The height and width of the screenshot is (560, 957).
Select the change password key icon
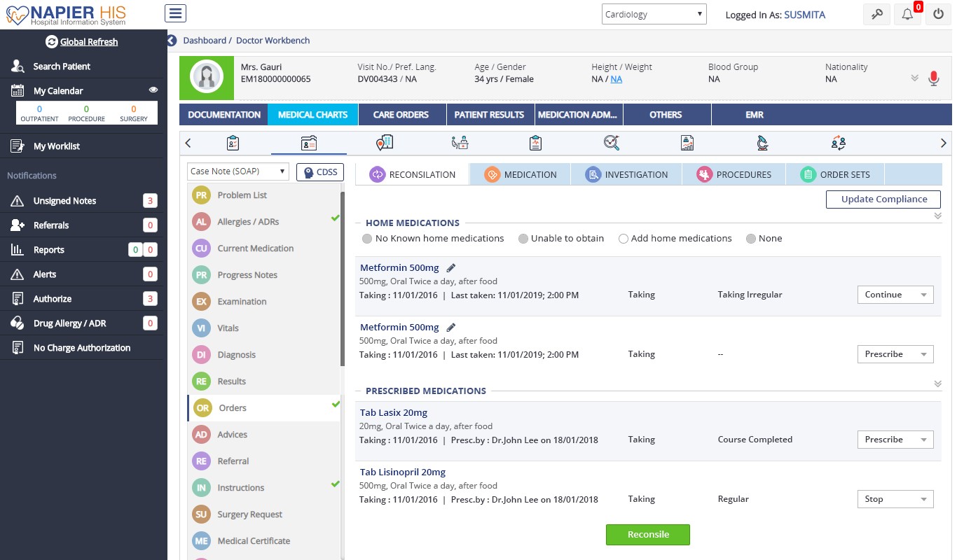pos(876,13)
